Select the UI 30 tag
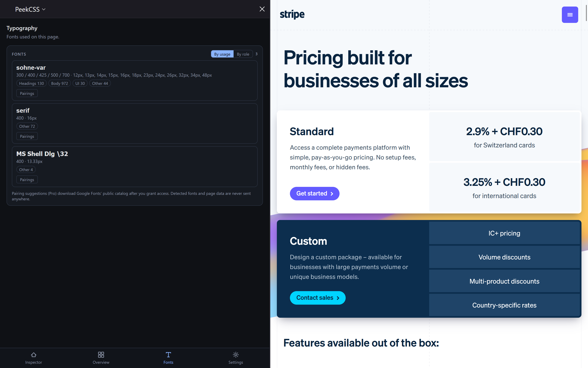The height and width of the screenshot is (368, 588). pyautogui.click(x=80, y=83)
